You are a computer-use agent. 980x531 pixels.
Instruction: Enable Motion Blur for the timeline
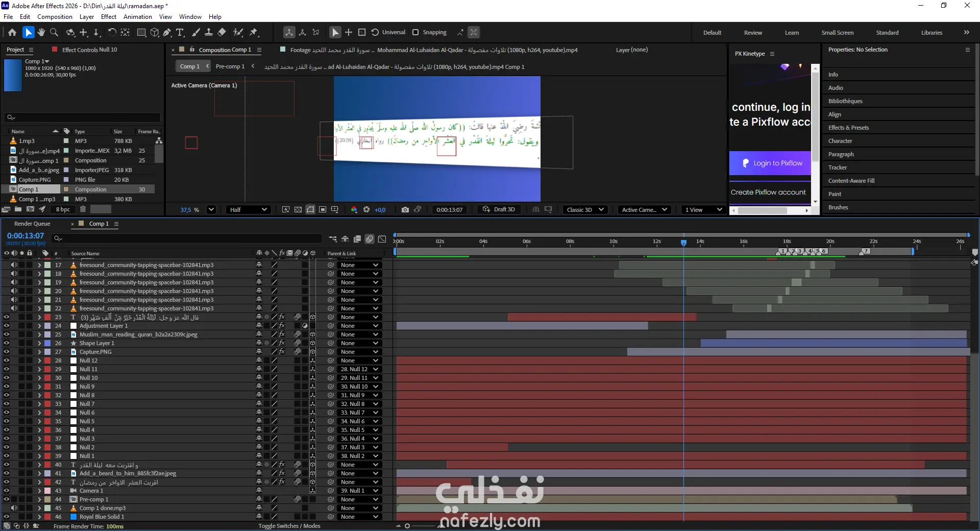(x=370, y=238)
